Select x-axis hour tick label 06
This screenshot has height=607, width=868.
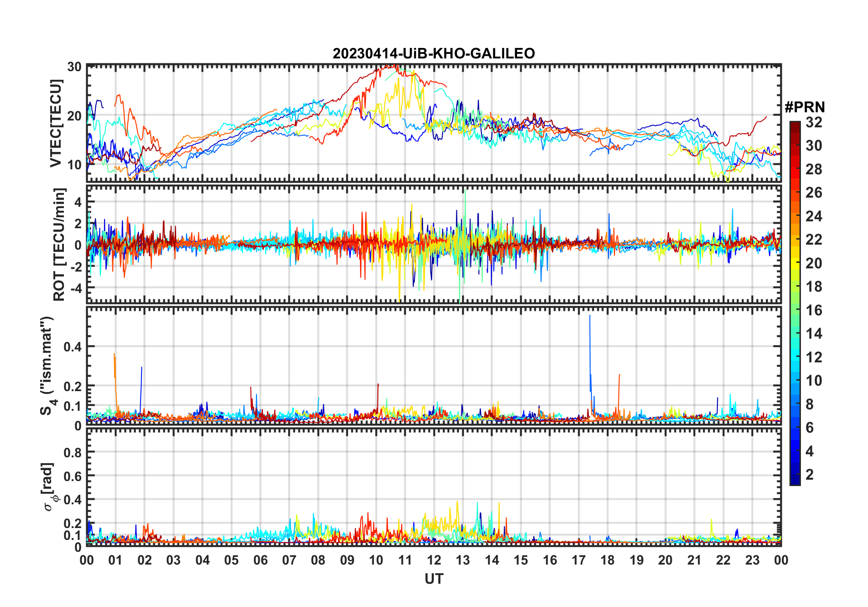[x=260, y=560]
